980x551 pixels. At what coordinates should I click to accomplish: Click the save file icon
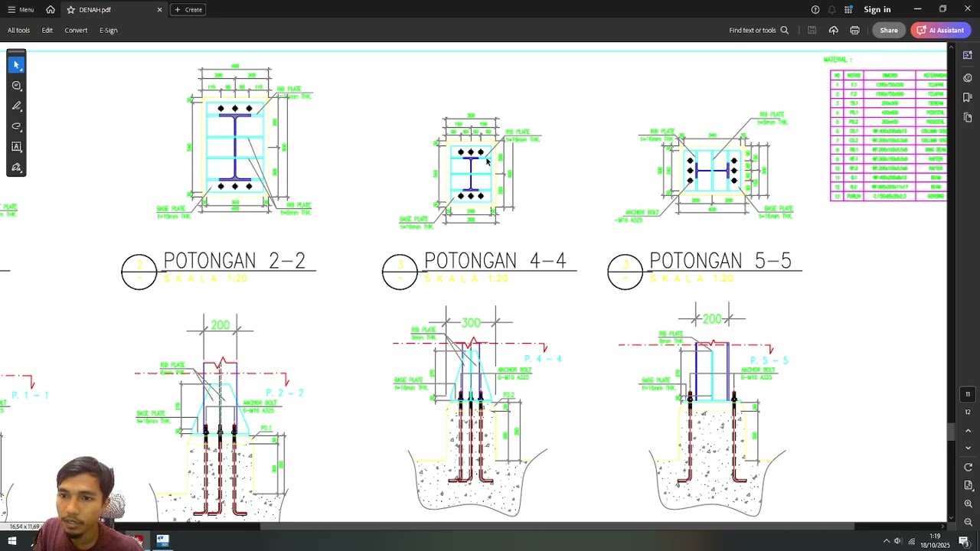coord(812,31)
